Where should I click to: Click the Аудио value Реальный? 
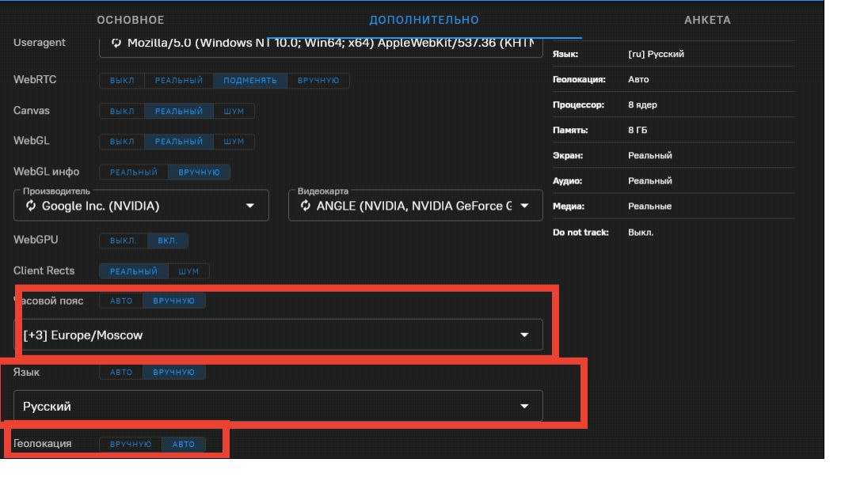tap(650, 180)
